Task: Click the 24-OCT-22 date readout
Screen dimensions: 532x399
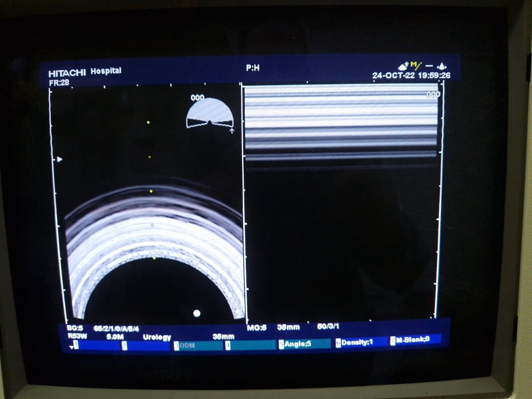Action: [x=394, y=75]
